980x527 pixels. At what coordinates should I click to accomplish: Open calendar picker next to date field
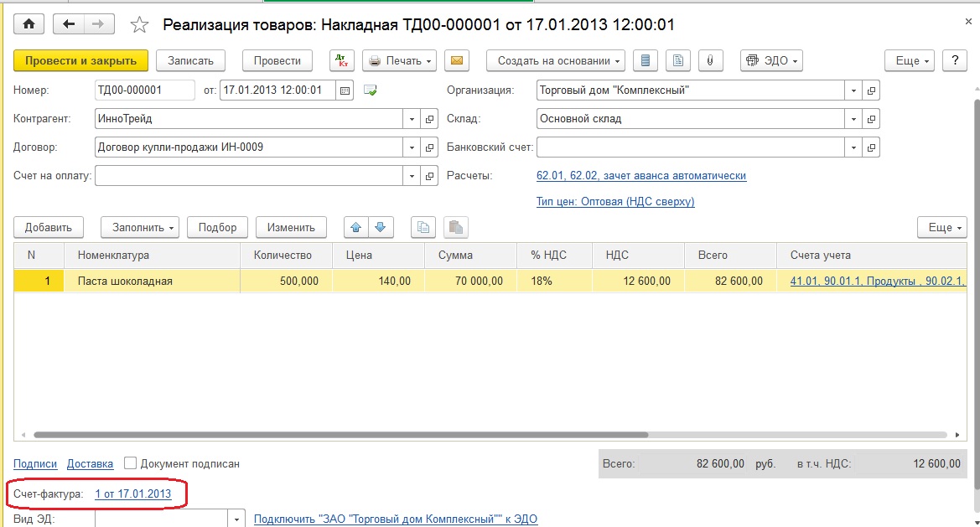pos(345,90)
